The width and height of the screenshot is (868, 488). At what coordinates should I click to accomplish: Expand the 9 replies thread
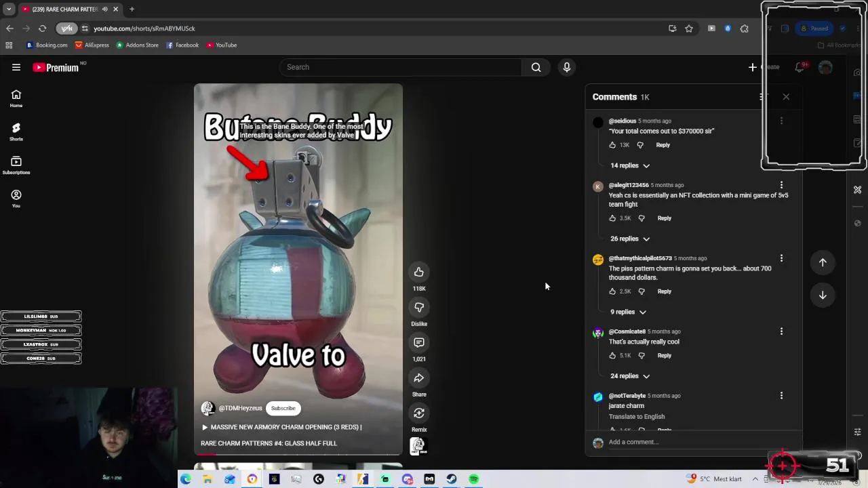pyautogui.click(x=628, y=312)
